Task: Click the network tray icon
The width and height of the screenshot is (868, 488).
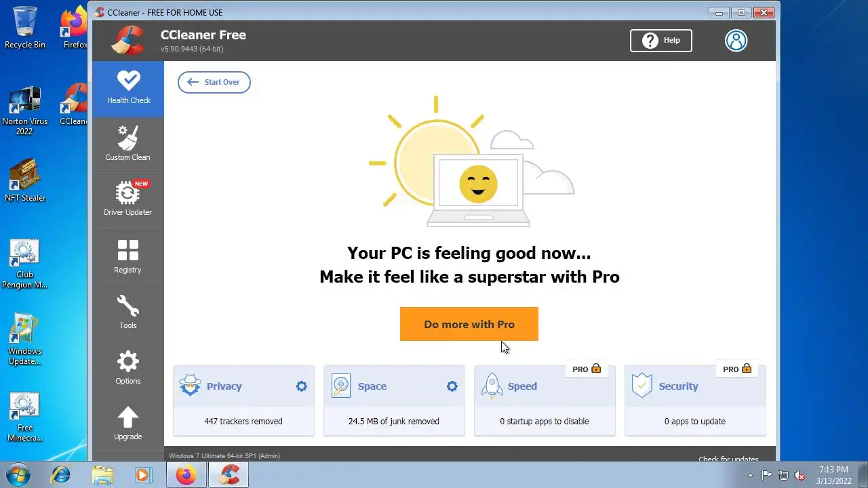Action: point(783,476)
